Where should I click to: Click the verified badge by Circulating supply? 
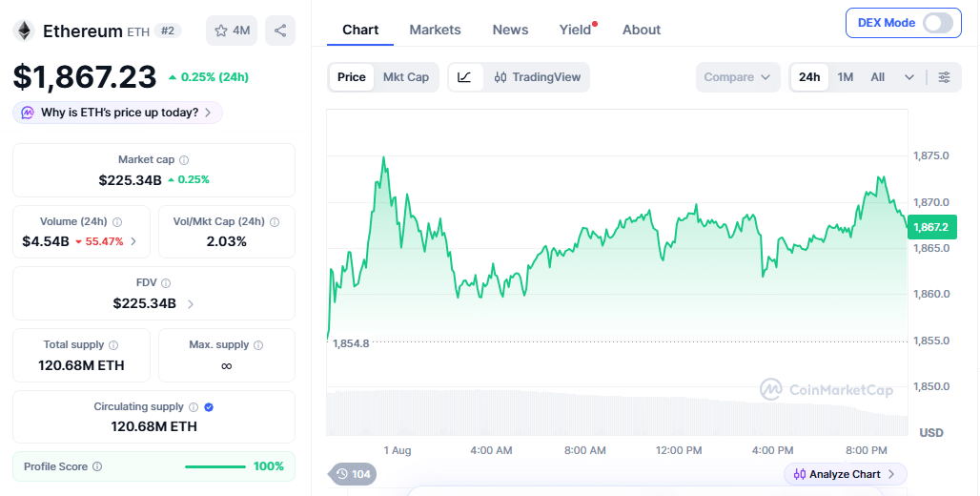coord(209,407)
